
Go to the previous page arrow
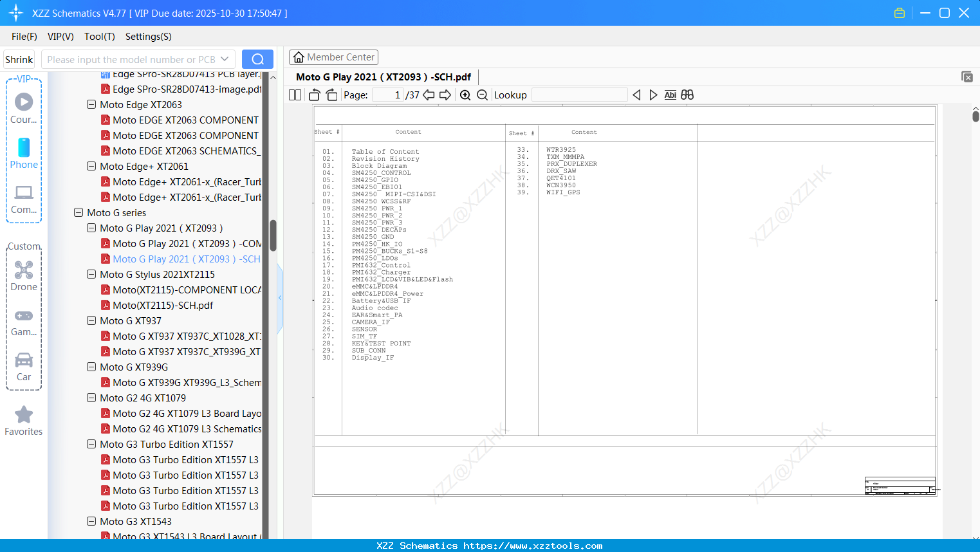(429, 95)
